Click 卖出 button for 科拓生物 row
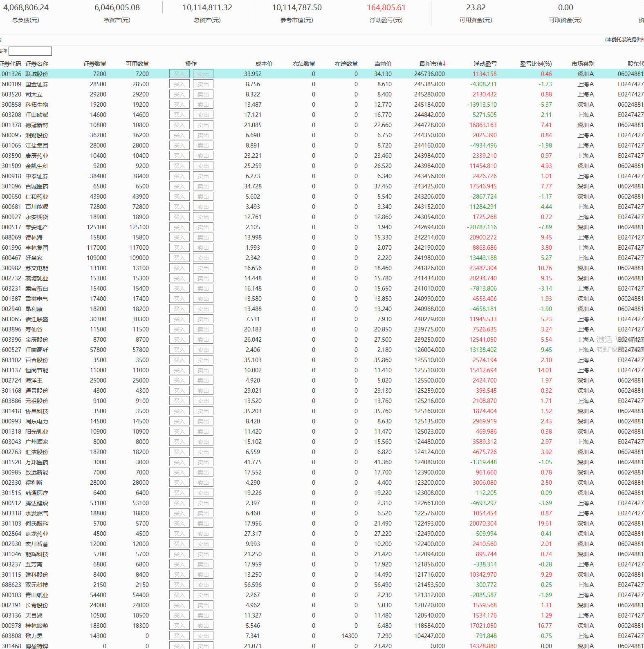The image size is (644, 649). (x=203, y=105)
